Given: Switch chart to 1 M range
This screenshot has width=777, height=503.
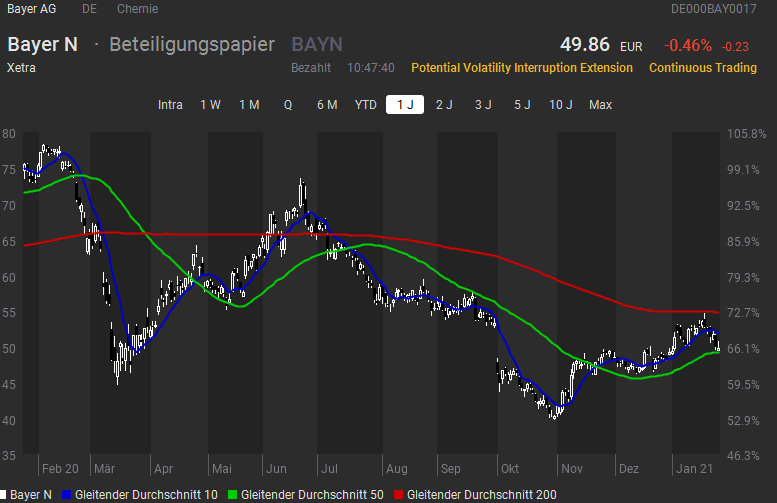Looking at the screenshot, I should point(249,105).
